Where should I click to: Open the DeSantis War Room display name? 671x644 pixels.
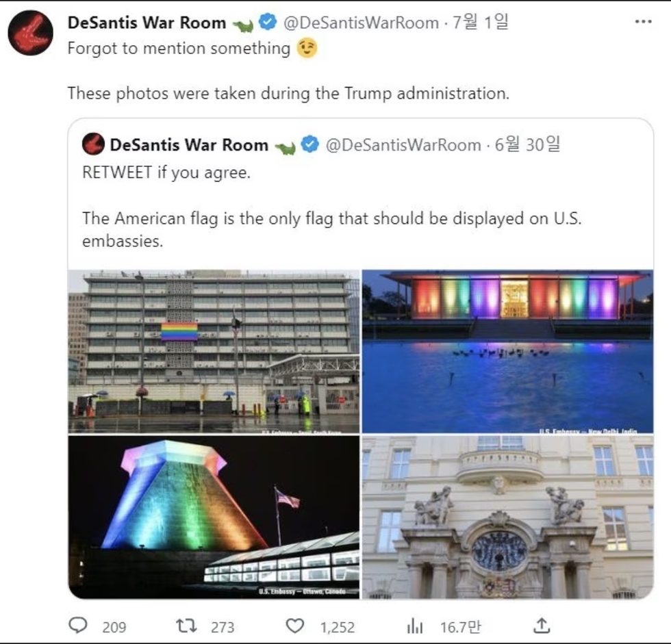(147, 23)
